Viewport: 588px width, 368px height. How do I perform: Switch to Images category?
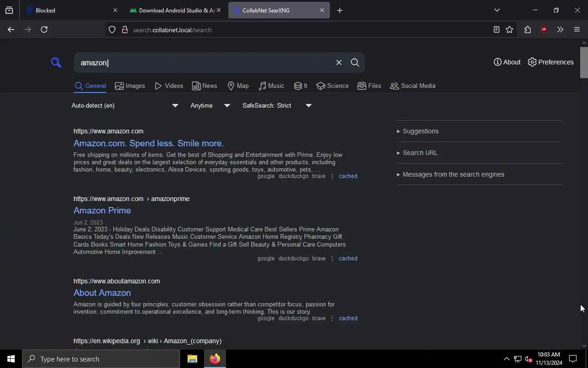pos(130,86)
